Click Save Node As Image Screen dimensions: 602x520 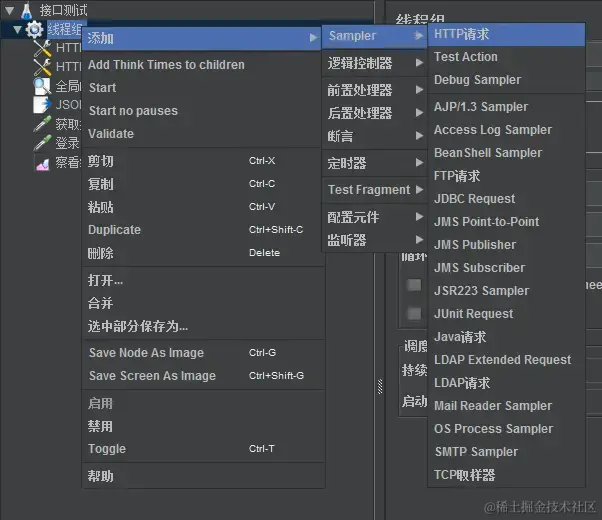pos(203,353)
